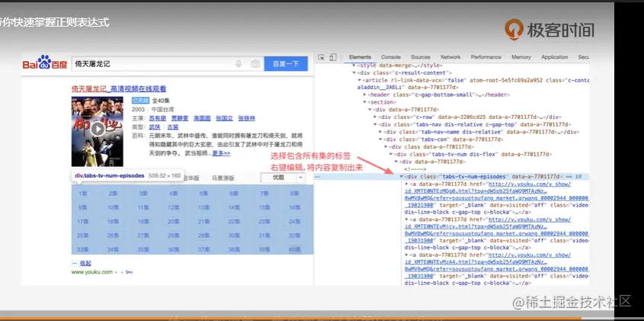Open episode 17集
The height and width of the screenshot is (321, 644).
83,222
